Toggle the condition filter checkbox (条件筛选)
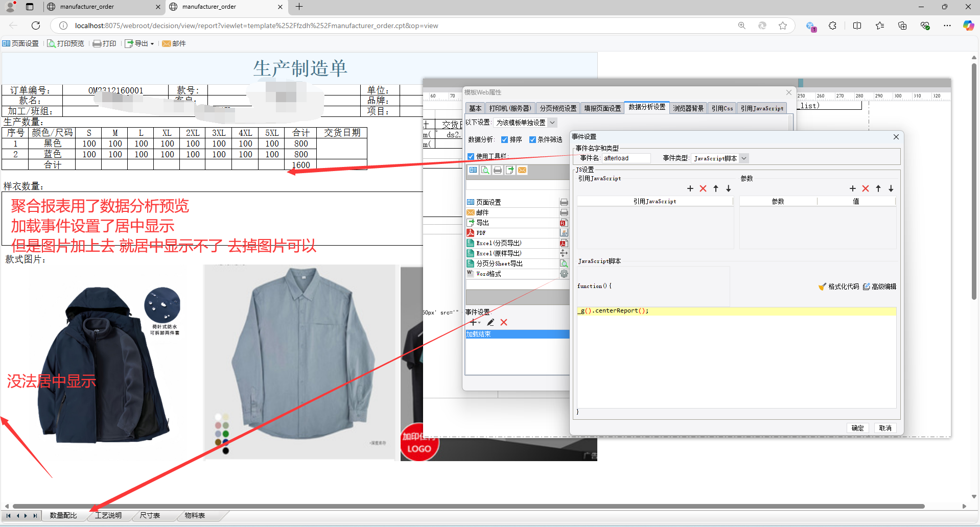This screenshot has height=527, width=980. click(532, 139)
